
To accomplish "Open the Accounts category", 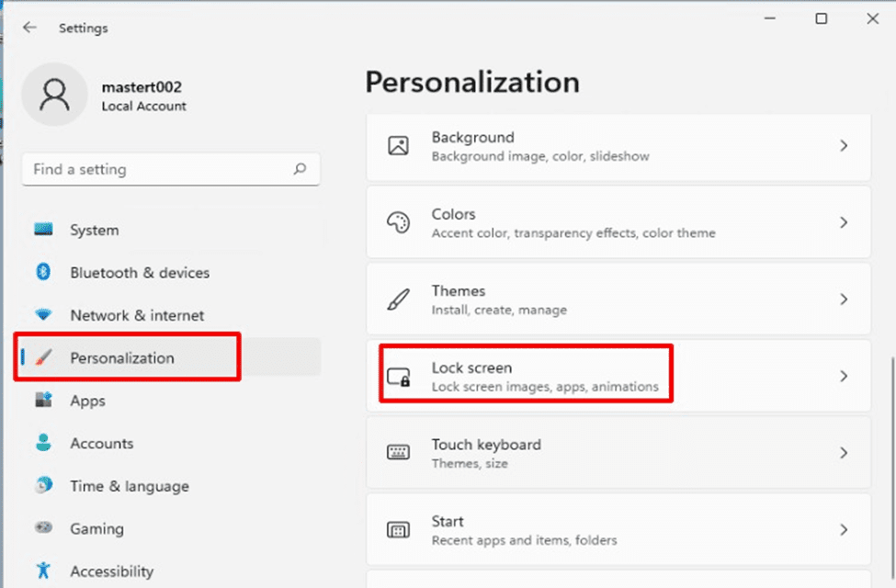I will tap(100, 444).
